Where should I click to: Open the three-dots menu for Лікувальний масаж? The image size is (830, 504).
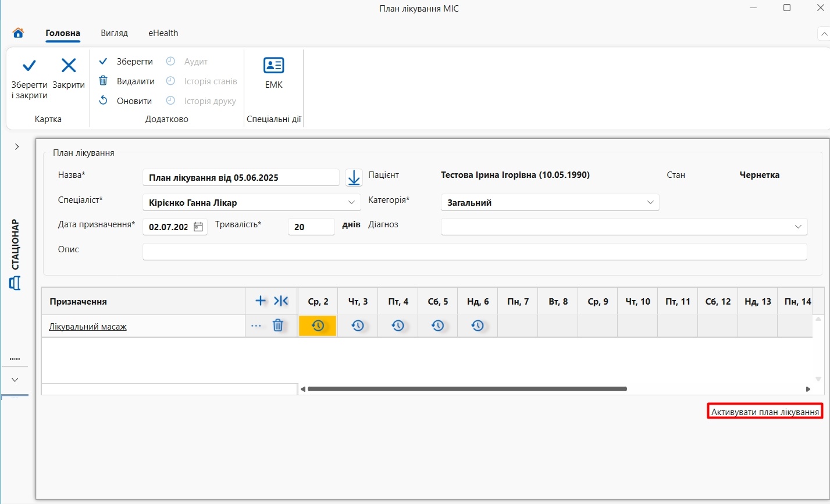pos(256,326)
